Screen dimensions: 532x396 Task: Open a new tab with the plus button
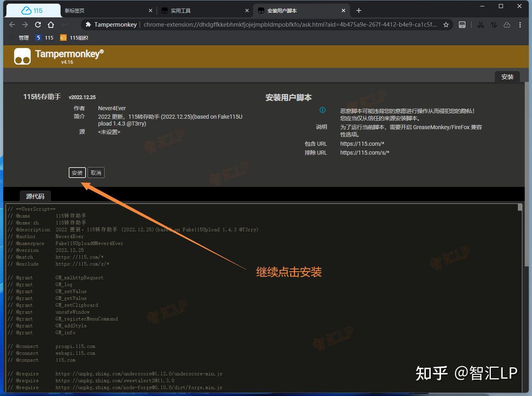click(x=358, y=10)
